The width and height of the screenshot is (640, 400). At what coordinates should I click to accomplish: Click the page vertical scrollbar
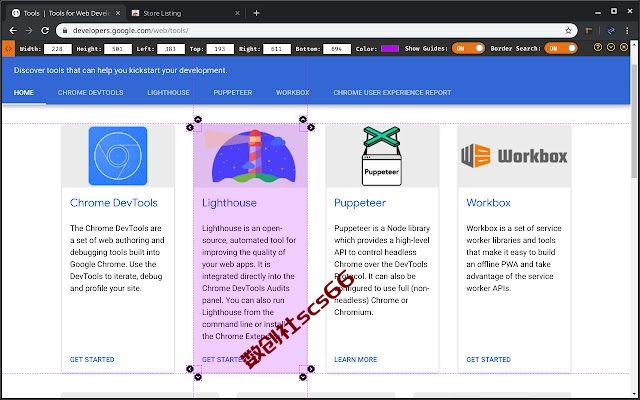pos(634,120)
